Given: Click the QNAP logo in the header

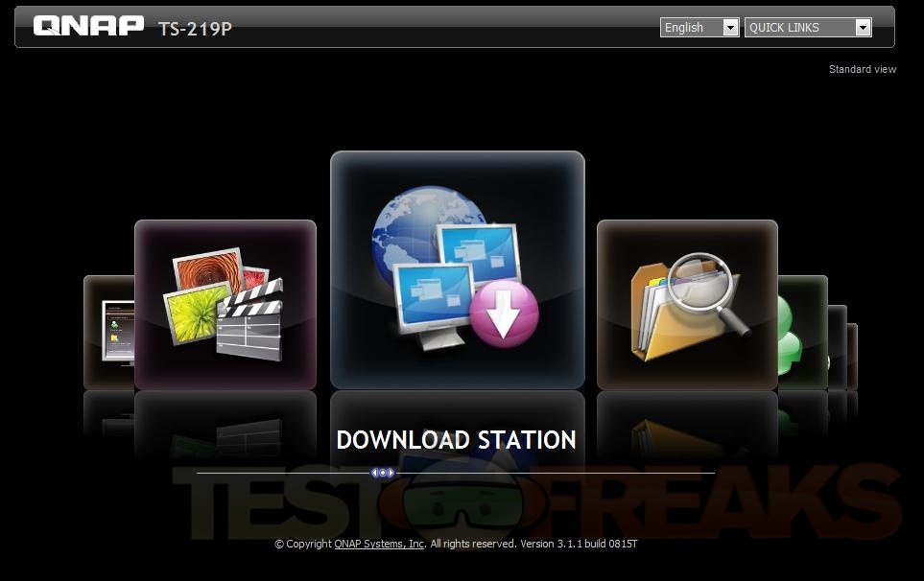Looking at the screenshot, I should coord(88,26).
